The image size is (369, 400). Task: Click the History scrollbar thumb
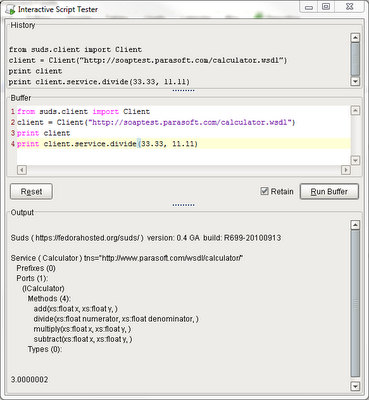355,59
